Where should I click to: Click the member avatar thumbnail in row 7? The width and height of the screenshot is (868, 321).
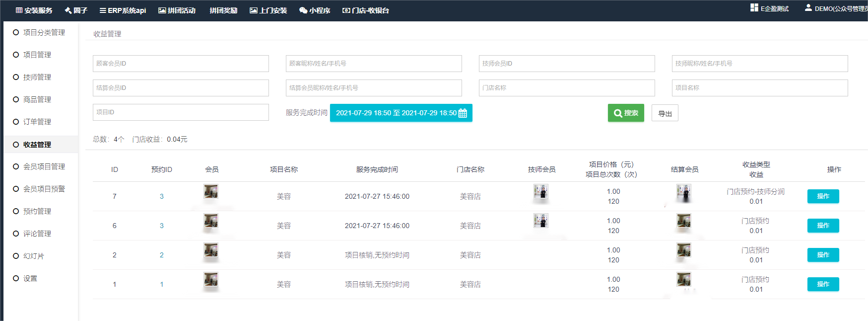[x=211, y=191]
